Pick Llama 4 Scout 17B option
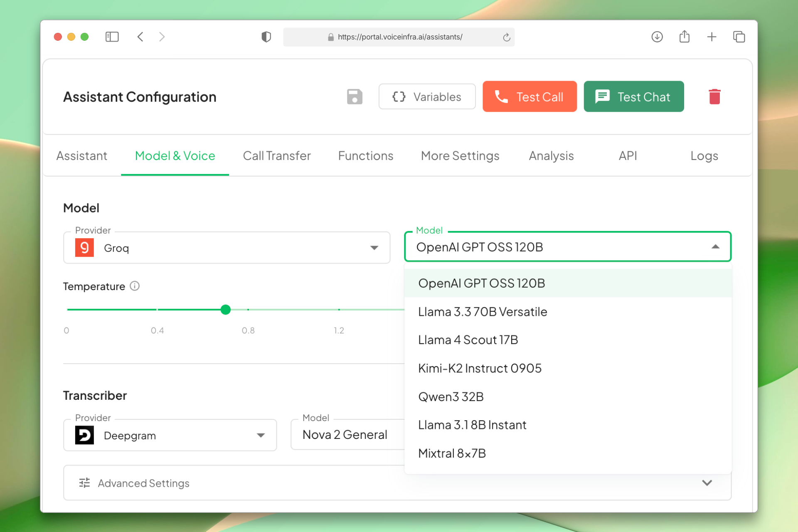 tap(568, 340)
